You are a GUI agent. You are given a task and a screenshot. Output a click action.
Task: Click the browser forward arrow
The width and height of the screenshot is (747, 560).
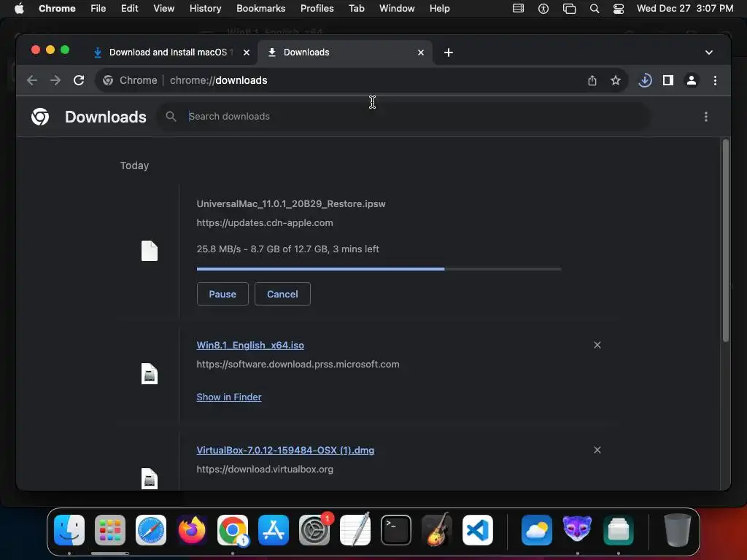(x=55, y=80)
